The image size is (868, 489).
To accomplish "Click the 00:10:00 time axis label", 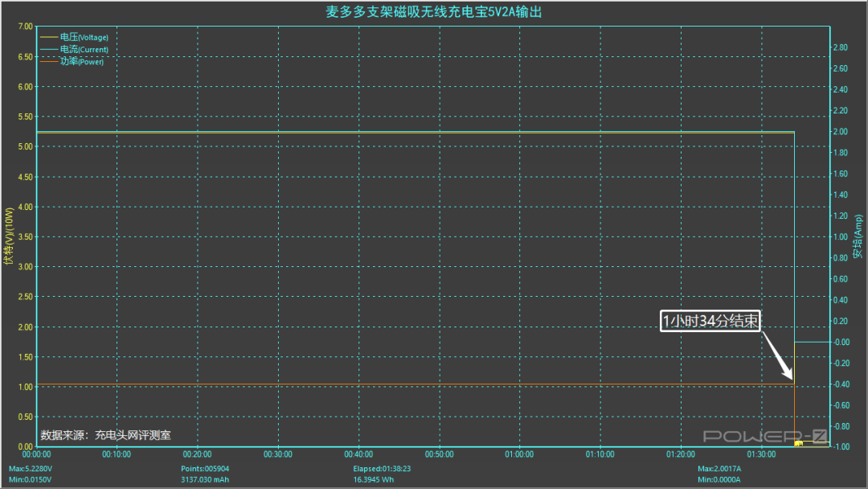I will (x=117, y=454).
